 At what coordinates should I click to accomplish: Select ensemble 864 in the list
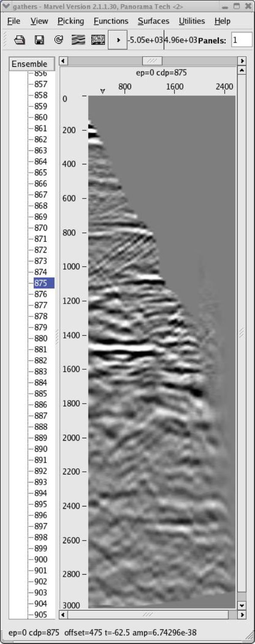(x=41, y=162)
